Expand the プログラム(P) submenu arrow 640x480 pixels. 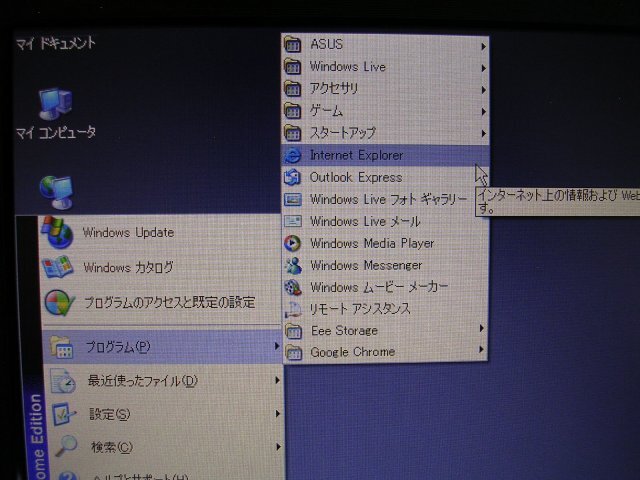point(277,346)
